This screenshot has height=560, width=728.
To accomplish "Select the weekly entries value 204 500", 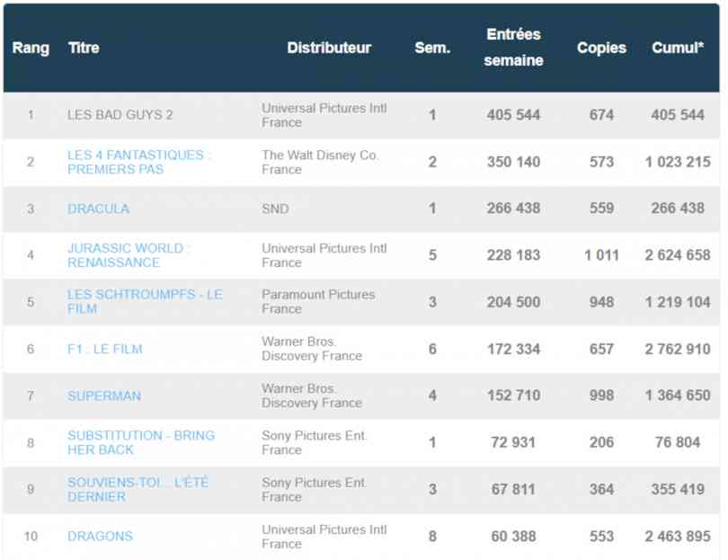I will point(513,302).
